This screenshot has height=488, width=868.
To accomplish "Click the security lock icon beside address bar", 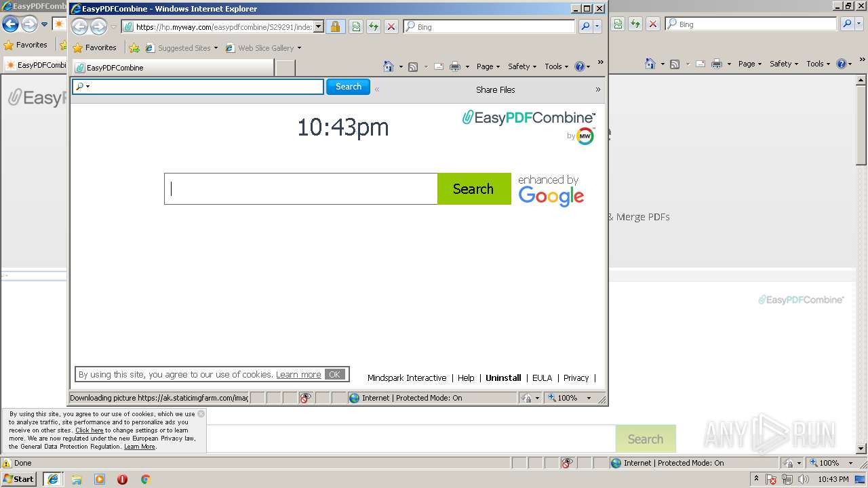I will [335, 27].
